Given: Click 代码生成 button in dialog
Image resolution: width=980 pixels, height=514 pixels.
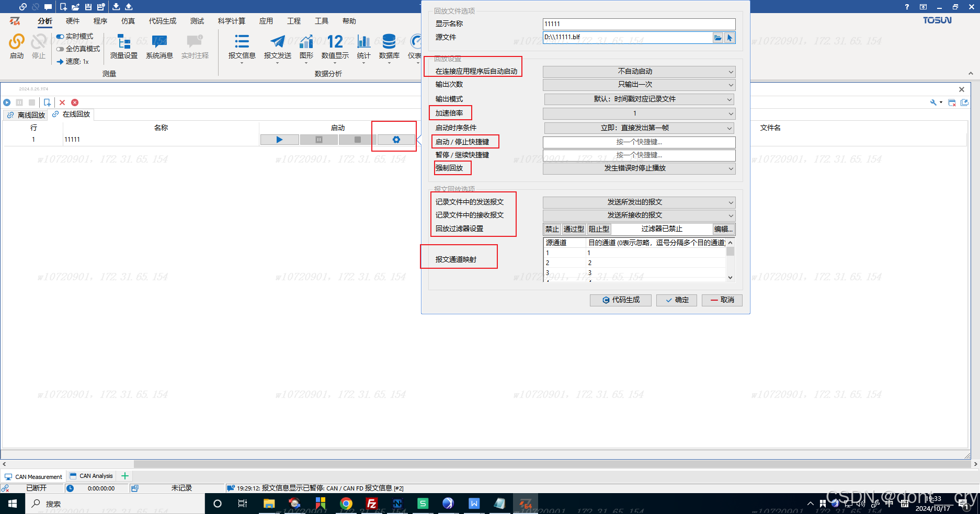Looking at the screenshot, I should click(621, 300).
